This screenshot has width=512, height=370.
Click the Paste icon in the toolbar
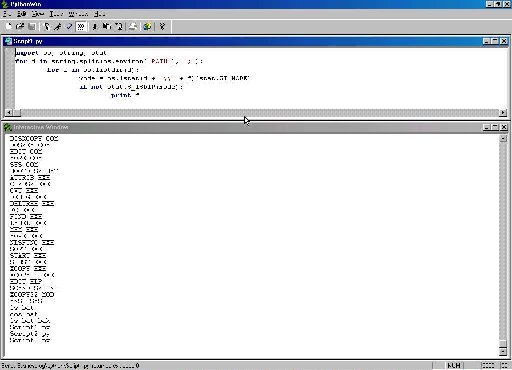pos(119,26)
